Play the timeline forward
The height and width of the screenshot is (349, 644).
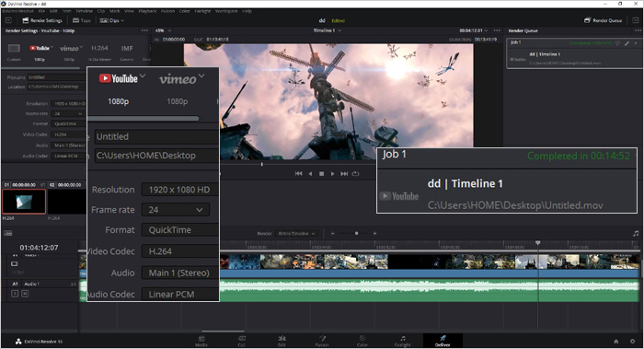(x=333, y=174)
